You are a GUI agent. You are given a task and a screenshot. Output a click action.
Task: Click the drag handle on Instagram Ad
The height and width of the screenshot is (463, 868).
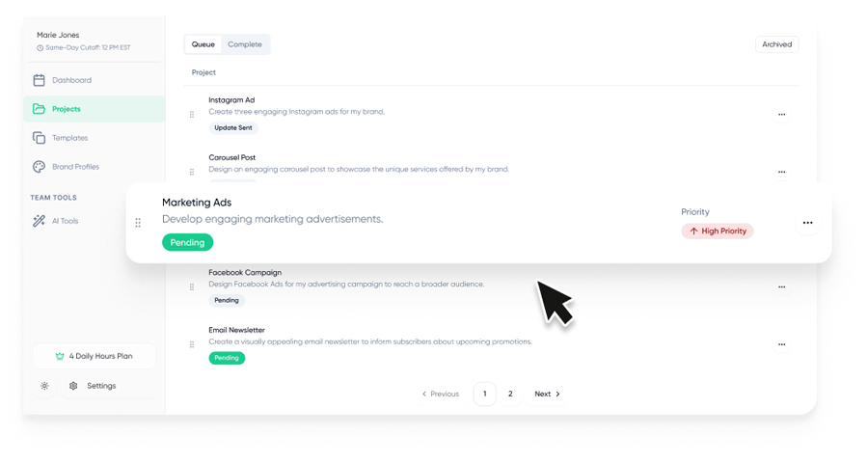(192, 115)
